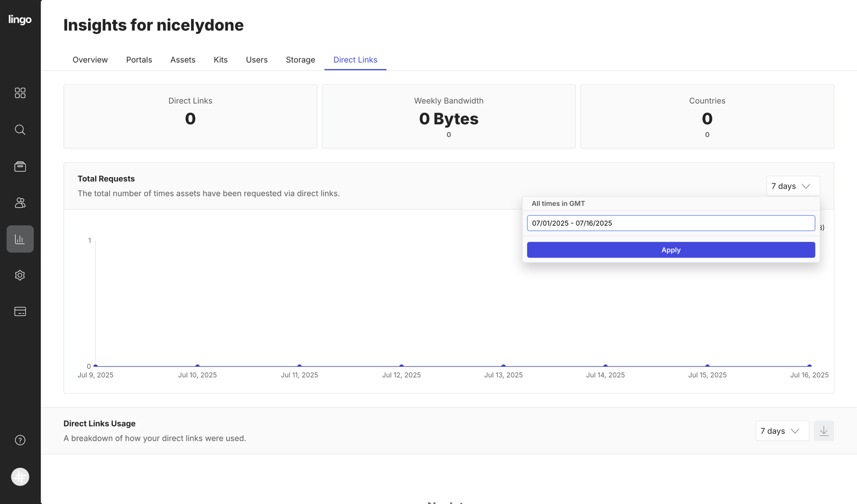Click the Weekly Bandwidth stat card
The height and width of the screenshot is (504, 857).
(448, 116)
